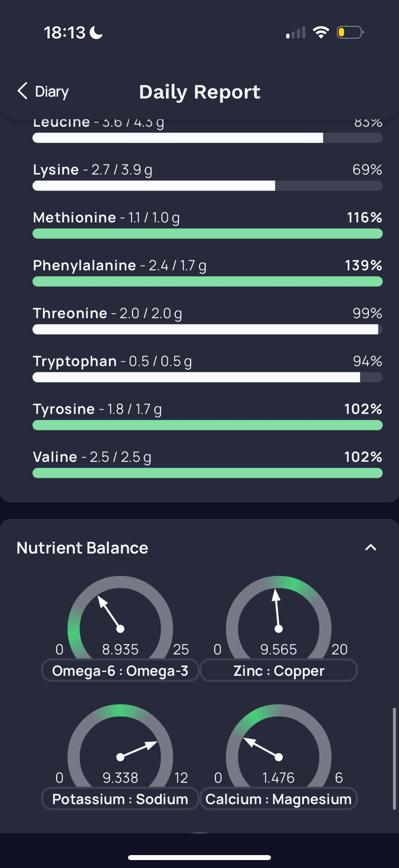Tap the battery icon in status bar
This screenshot has height=868, width=399.
click(350, 32)
